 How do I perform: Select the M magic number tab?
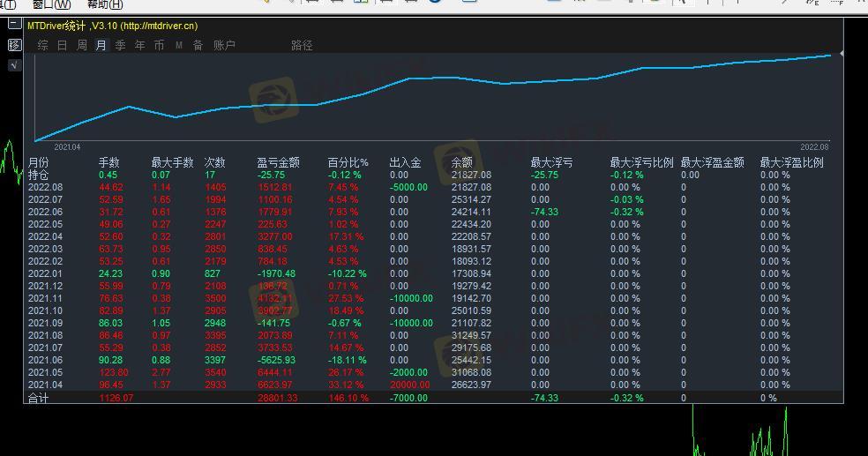(x=179, y=45)
